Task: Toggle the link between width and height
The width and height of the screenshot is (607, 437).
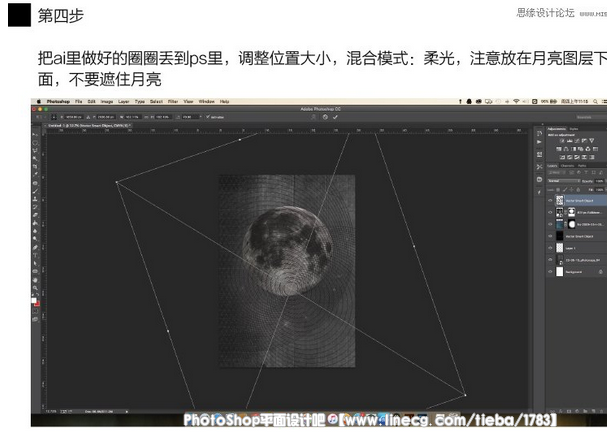Action: (x=146, y=117)
